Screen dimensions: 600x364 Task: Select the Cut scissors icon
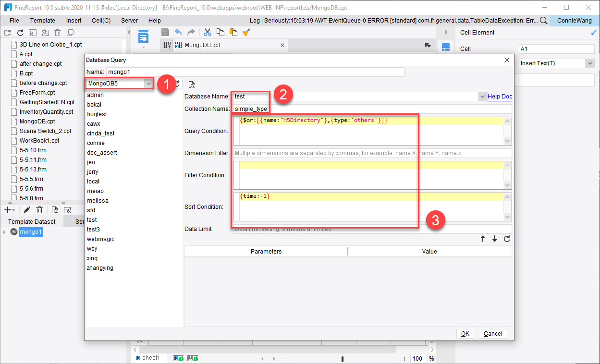(x=208, y=32)
